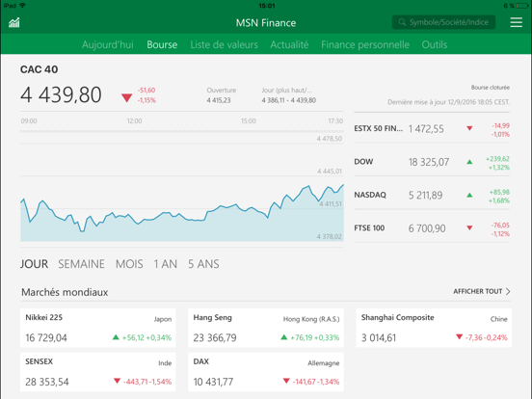Click the Bourse cloturée status text

[x=491, y=88]
